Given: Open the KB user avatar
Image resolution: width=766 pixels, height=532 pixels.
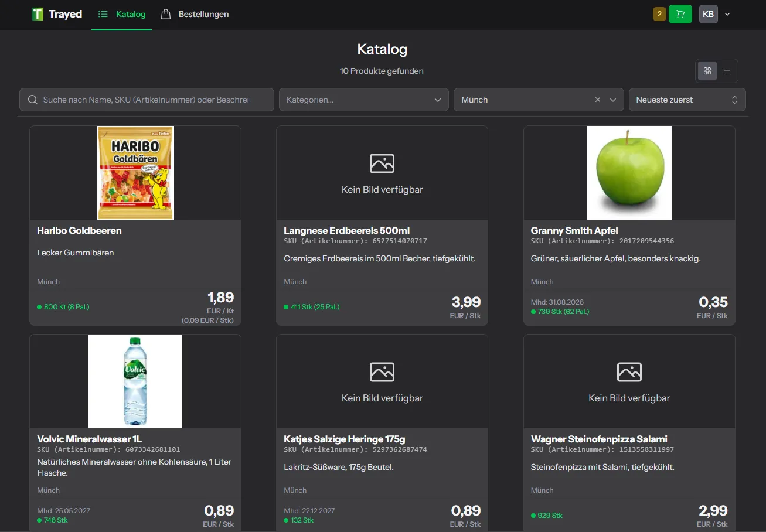Looking at the screenshot, I should point(708,14).
